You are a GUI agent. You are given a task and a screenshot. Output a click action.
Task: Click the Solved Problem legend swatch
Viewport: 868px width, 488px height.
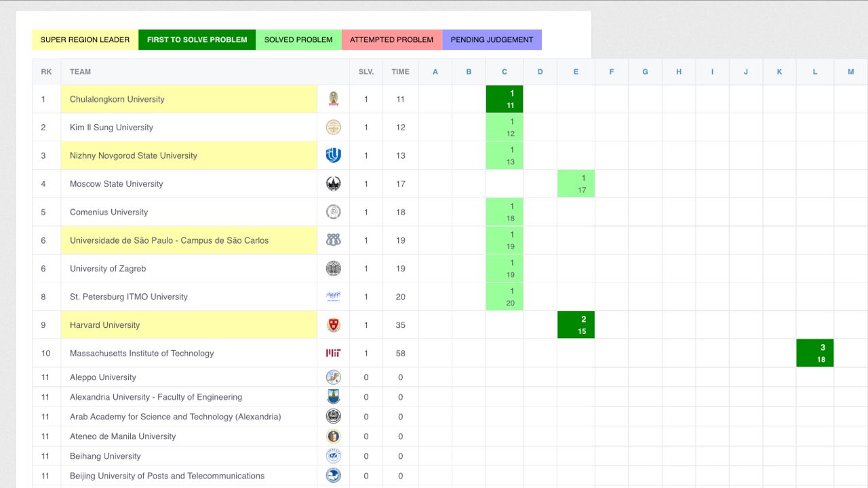pos(298,40)
